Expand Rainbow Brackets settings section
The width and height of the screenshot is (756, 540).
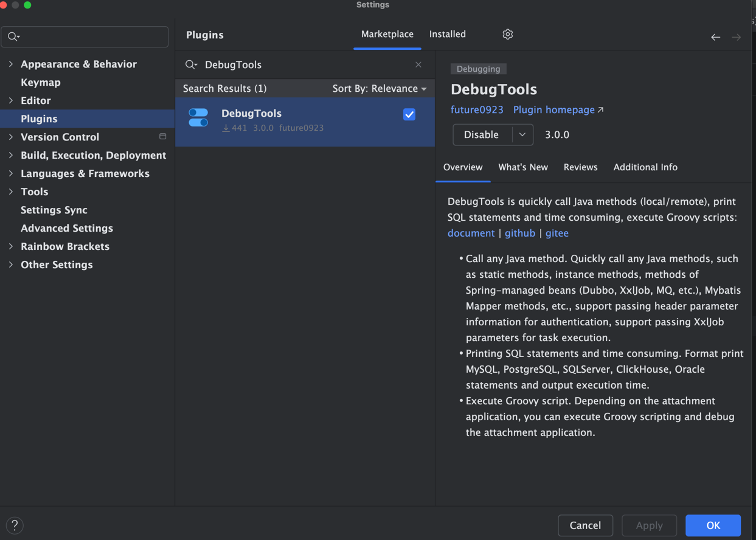pos(11,246)
